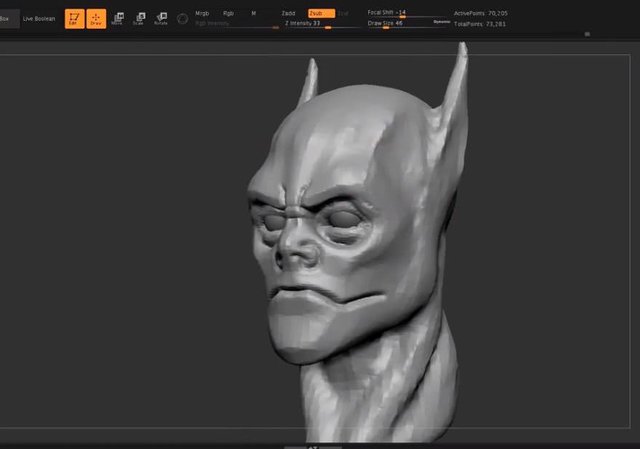Switch to Zadd sculpt mode
640x449 pixels.
(288, 13)
